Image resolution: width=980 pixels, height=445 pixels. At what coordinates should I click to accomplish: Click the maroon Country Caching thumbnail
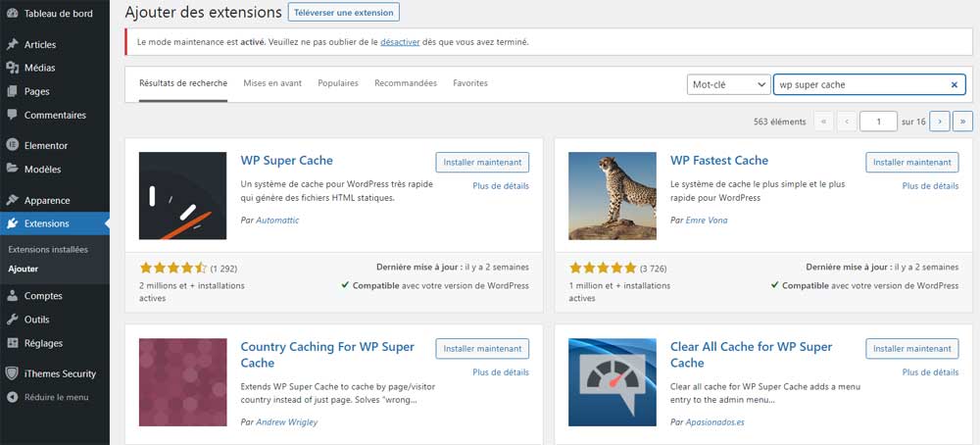pyautogui.click(x=182, y=382)
